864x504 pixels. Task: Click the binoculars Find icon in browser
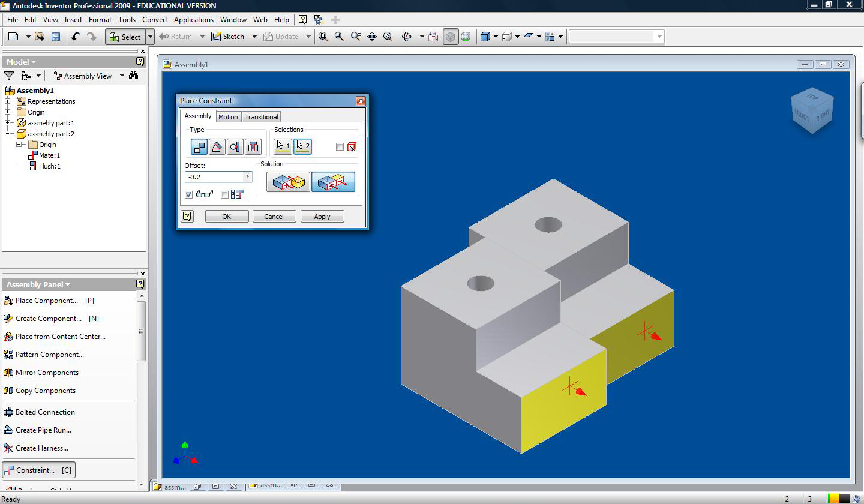134,76
